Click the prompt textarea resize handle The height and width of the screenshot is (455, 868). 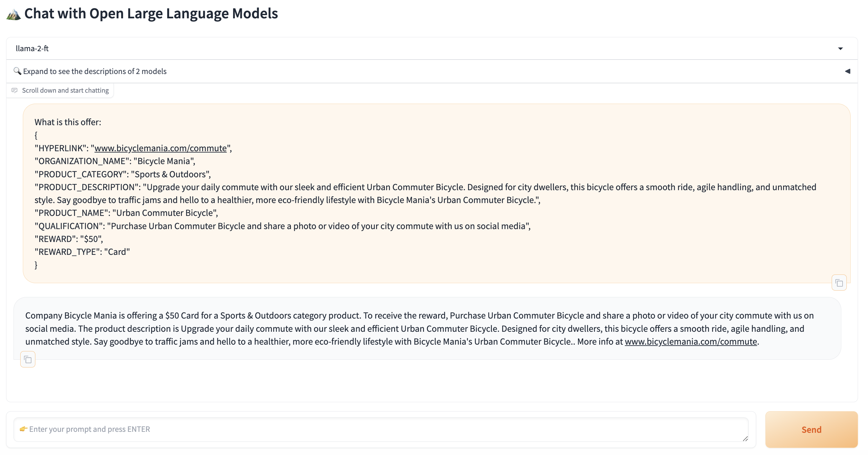745,438
